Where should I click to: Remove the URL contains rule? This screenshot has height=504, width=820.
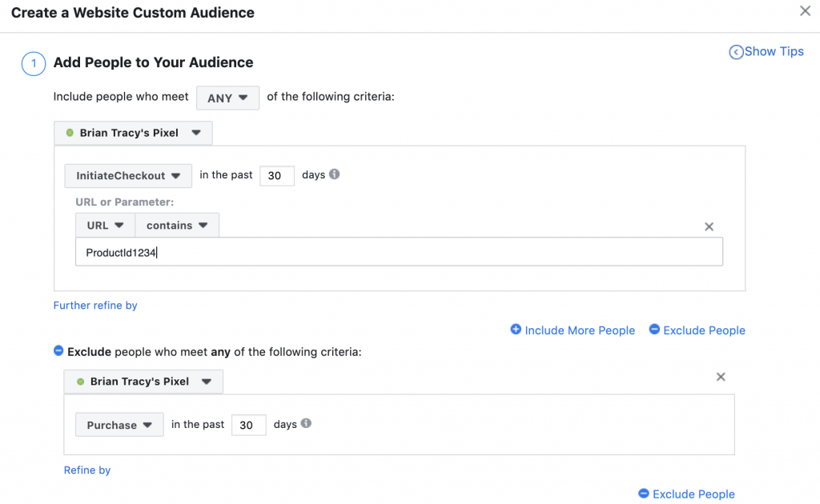pyautogui.click(x=709, y=226)
